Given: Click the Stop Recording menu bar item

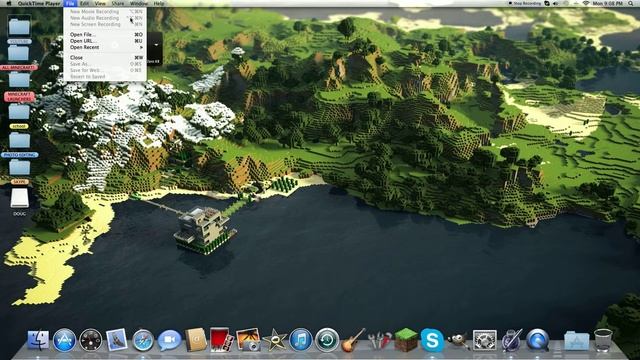Looking at the screenshot, I should click(x=525, y=3).
